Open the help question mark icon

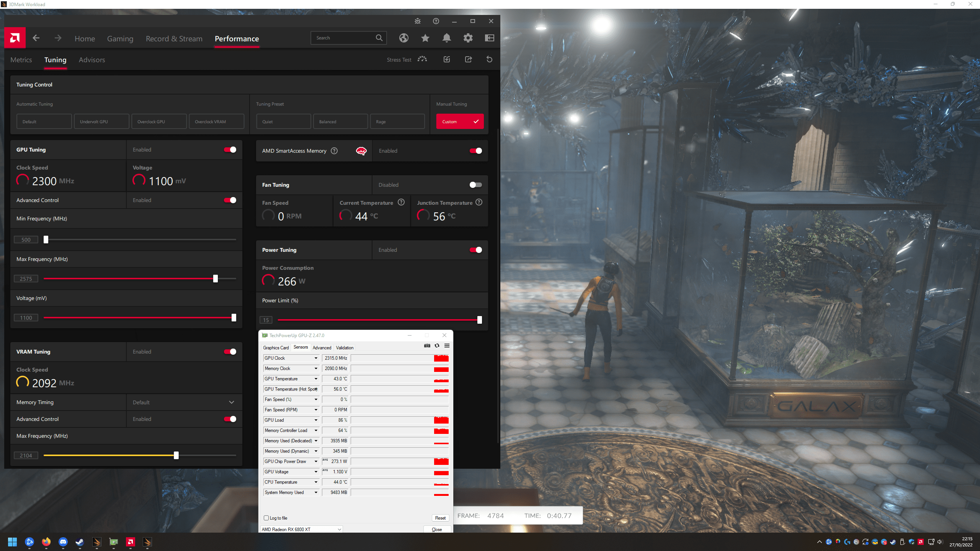tap(436, 21)
